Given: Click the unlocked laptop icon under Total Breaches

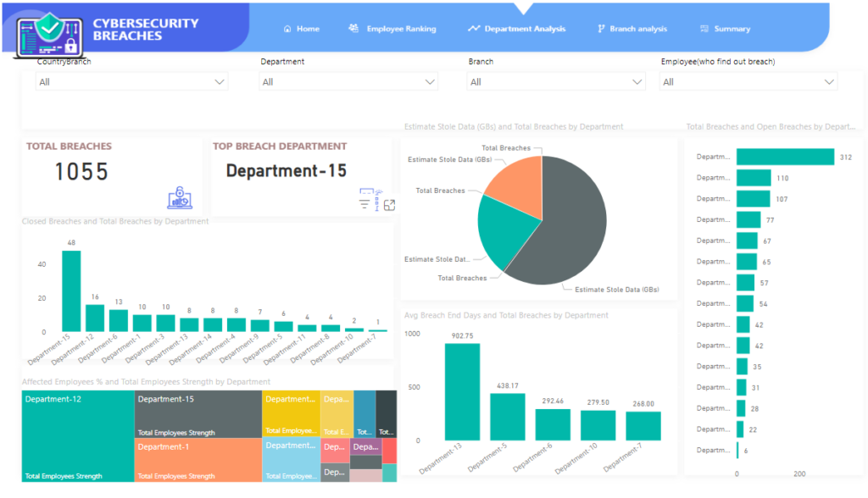Looking at the screenshot, I should pyautogui.click(x=179, y=197).
